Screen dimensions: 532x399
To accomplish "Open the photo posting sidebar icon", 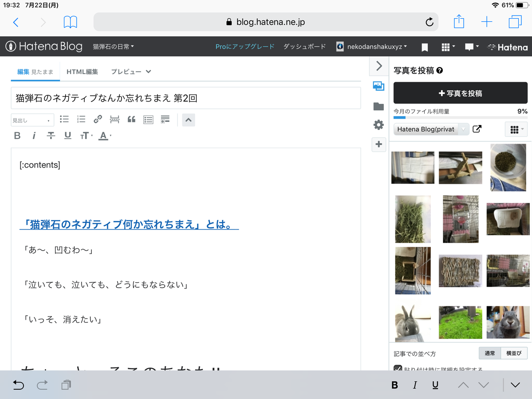I will (x=379, y=86).
